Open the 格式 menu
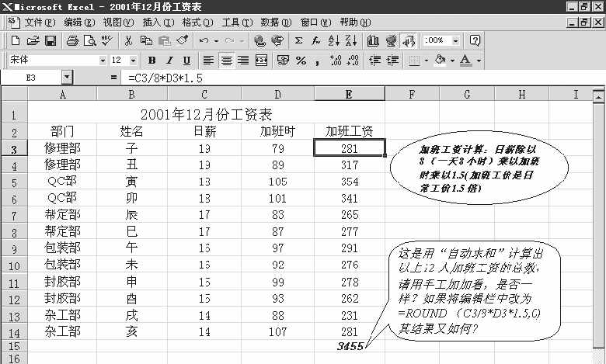The width and height of the screenshot is (606, 364). (x=197, y=23)
